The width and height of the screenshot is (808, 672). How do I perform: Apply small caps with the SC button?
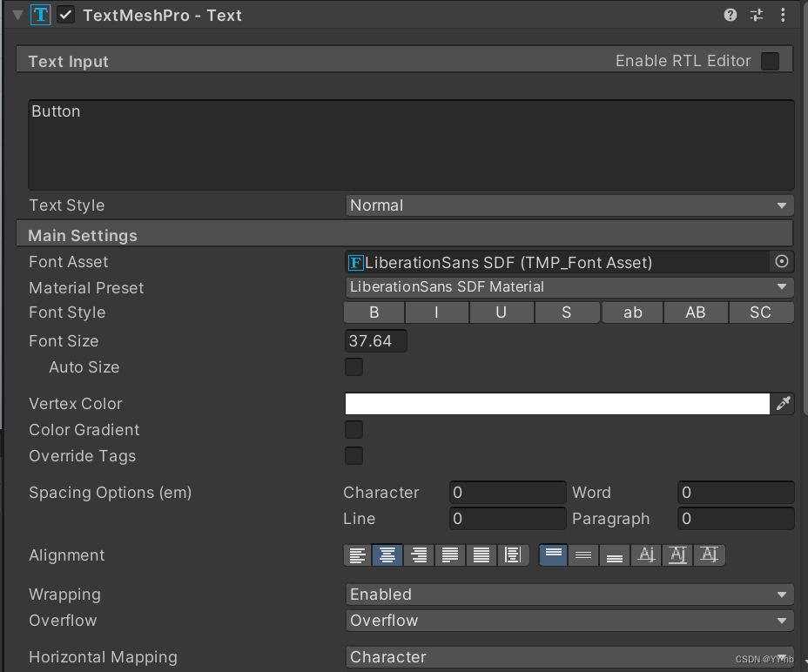pyautogui.click(x=760, y=312)
